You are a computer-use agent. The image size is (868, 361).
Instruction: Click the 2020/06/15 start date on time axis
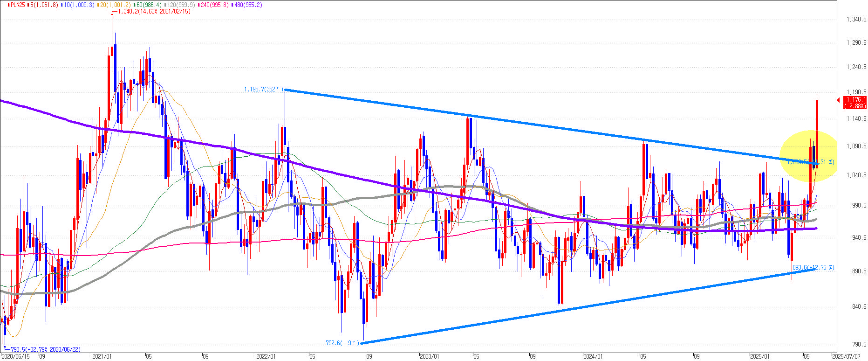coord(16,357)
